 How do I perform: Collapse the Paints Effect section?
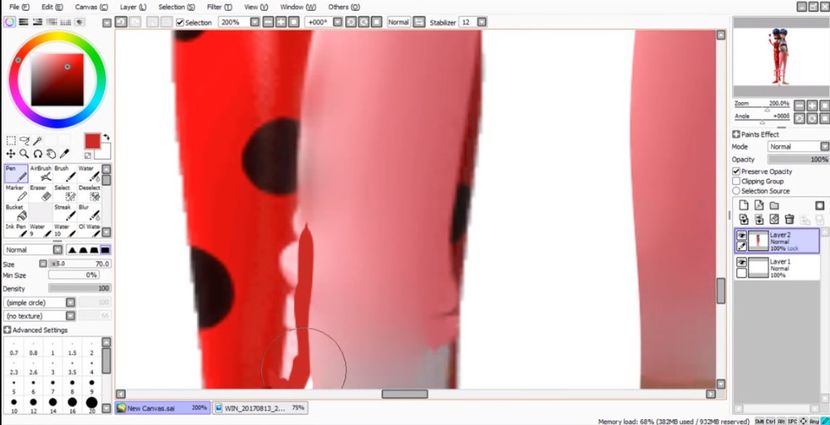point(736,134)
